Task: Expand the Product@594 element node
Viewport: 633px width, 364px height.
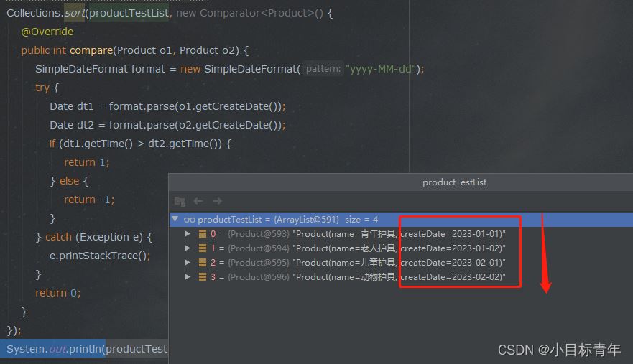Action: pos(188,248)
